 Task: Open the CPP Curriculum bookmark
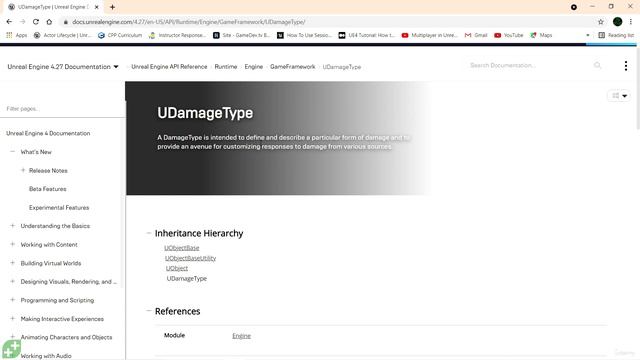point(120,36)
